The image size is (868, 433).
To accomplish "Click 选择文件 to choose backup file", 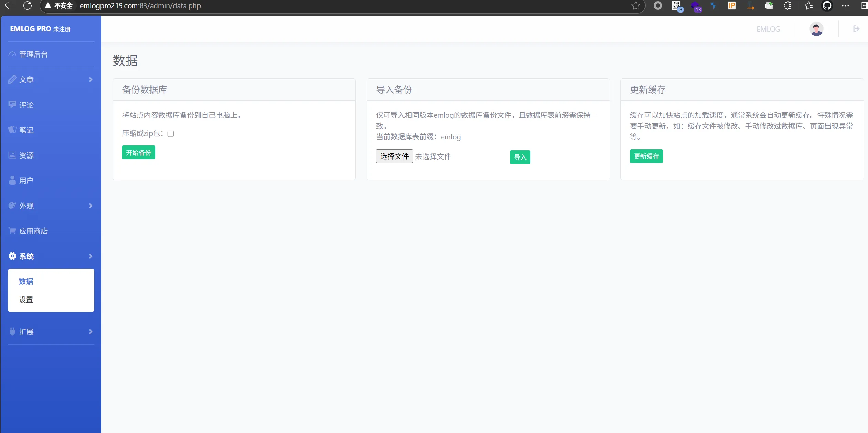I will tap(394, 156).
